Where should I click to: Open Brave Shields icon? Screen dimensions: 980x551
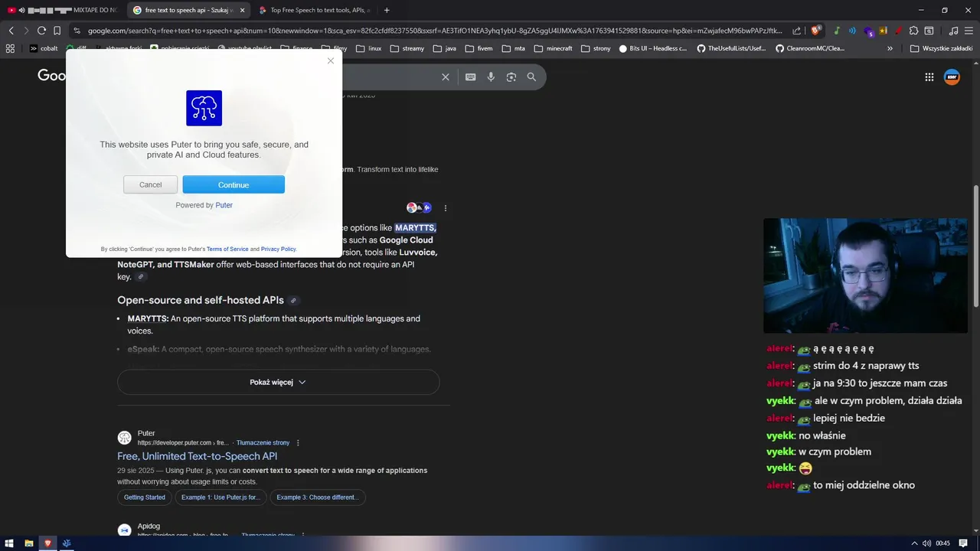[815, 31]
